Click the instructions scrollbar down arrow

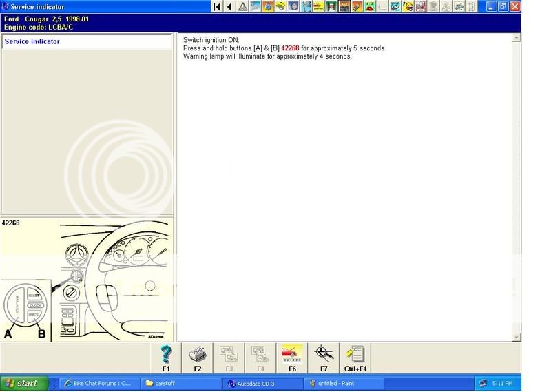coord(516,337)
